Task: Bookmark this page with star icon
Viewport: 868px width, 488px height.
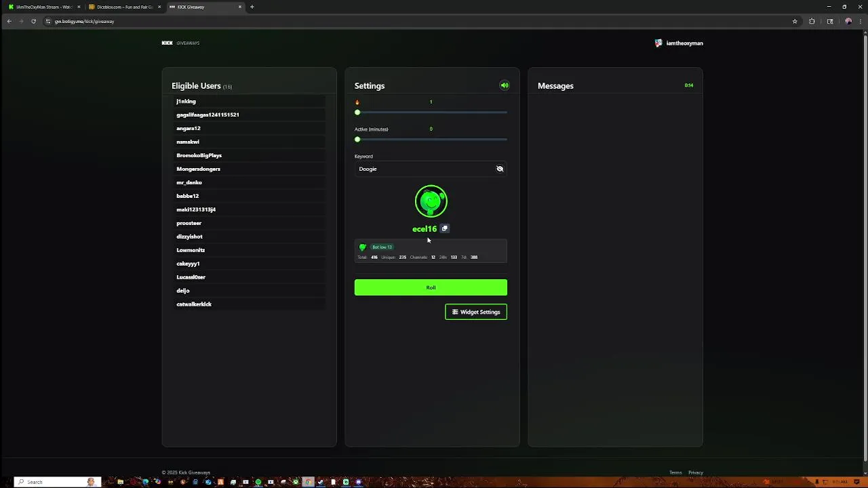Action: [x=795, y=21]
